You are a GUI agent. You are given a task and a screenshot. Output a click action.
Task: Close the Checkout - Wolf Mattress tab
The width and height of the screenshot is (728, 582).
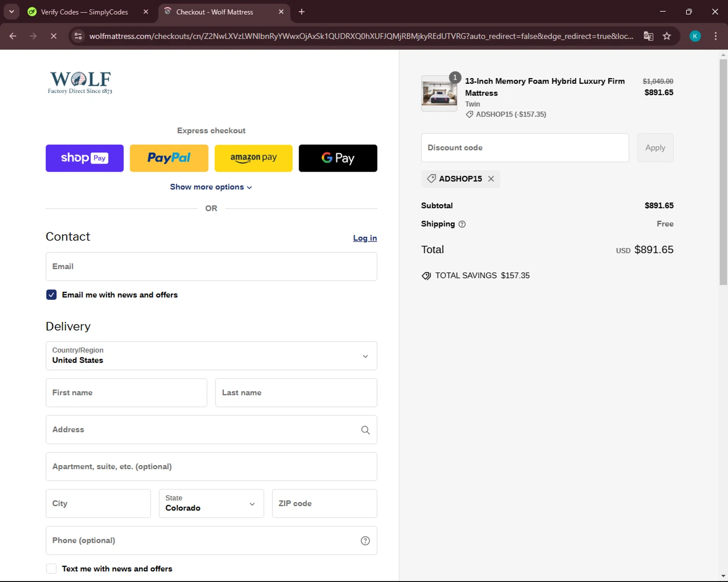point(281,12)
